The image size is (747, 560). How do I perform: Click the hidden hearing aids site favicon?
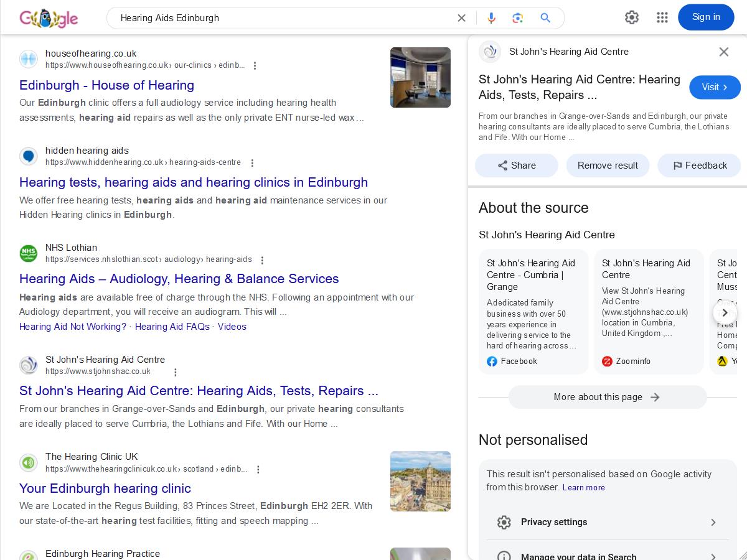(x=28, y=156)
